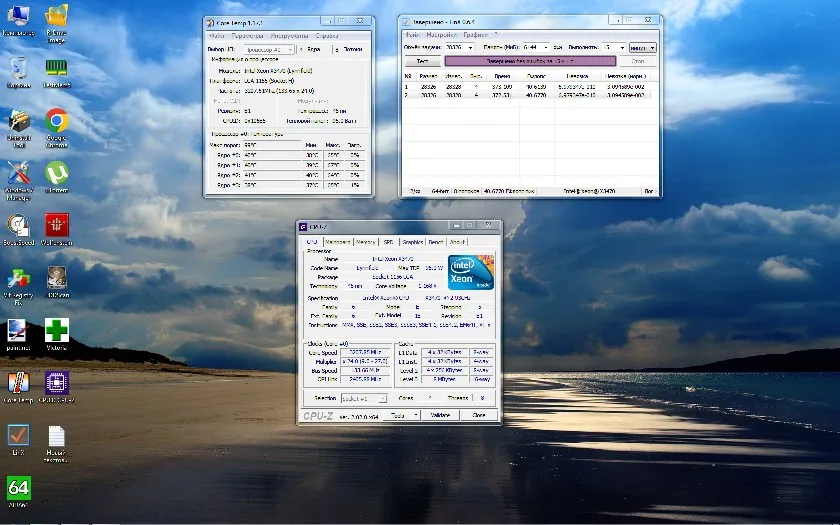Viewport: 840px width, 525px height.
Task: Click the LinX title bar icon
Action: (x=406, y=22)
